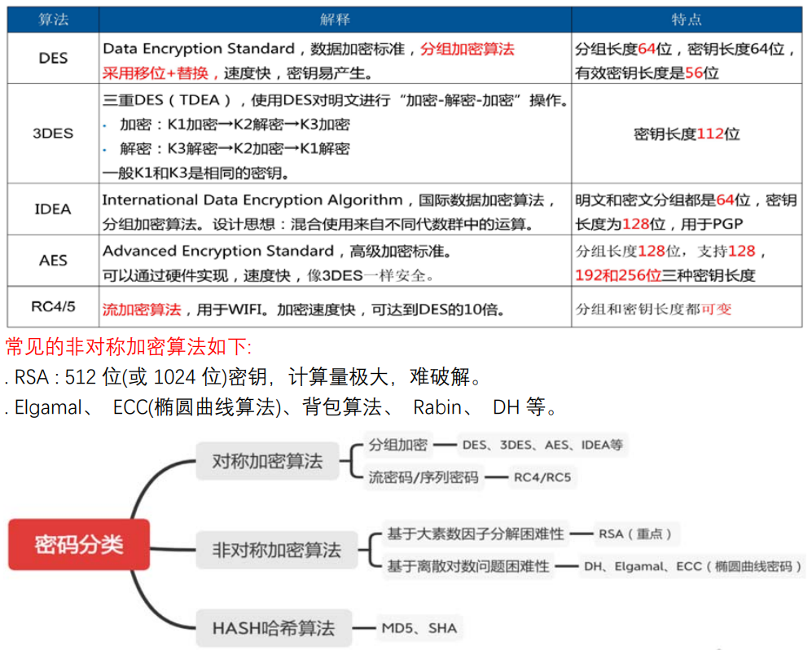Viewport: 812px width, 650px height.
Task: Click heading 常见的非对称加密算法如下
Action: pos(129,347)
